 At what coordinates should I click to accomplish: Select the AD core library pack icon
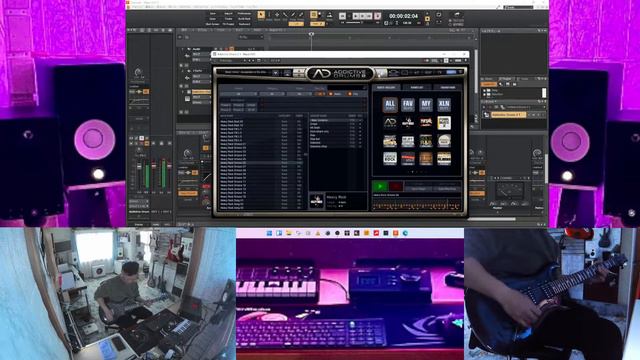(390, 122)
